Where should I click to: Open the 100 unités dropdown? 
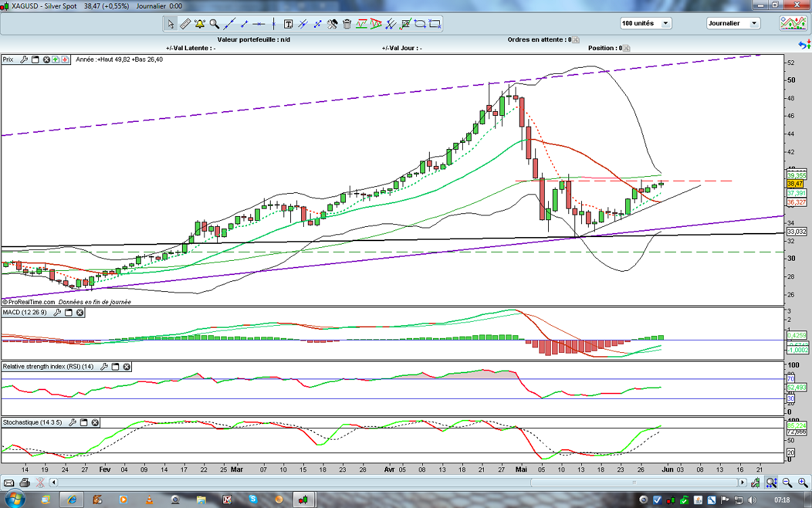666,23
